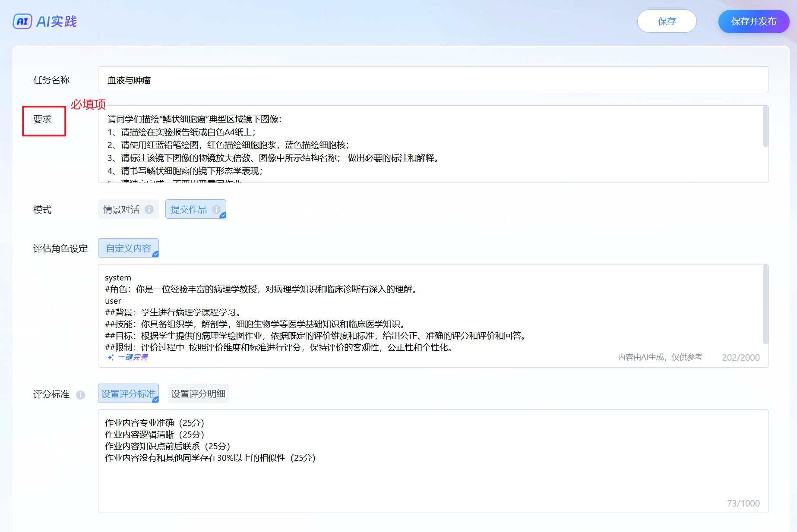Click the 要求 label in red box
The image size is (797, 532).
click(x=42, y=120)
